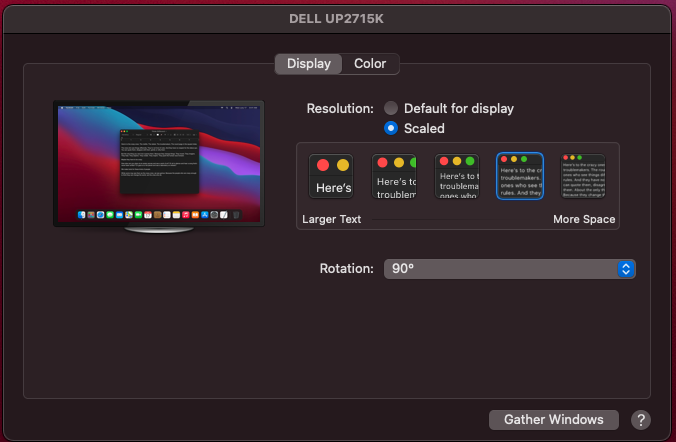Choose the middle resolution scaling thumbnail

457,176
